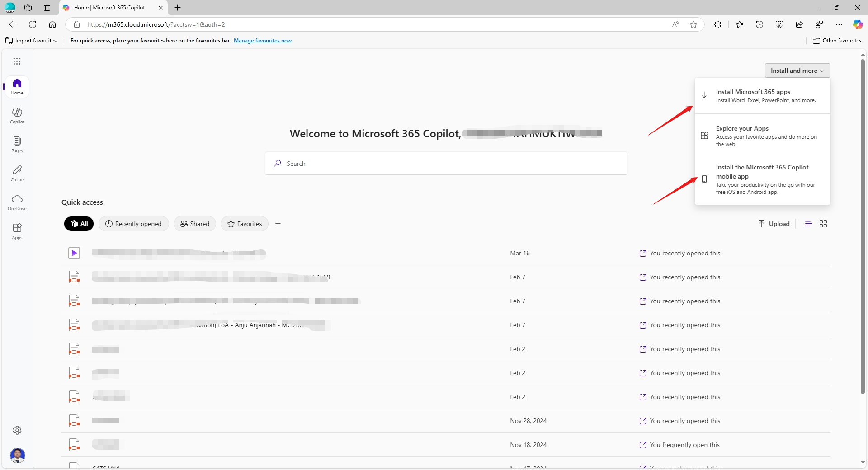This screenshot has width=868, height=470.
Task: Enable read aloud in the address bar
Action: [676, 24]
